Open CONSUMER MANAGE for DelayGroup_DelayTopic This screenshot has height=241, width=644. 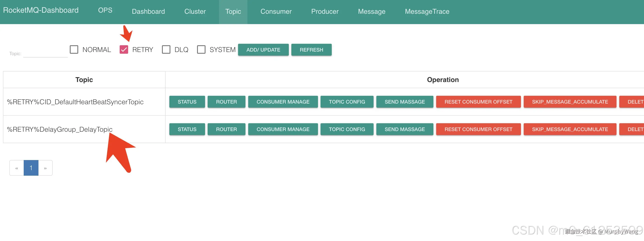[283, 129]
